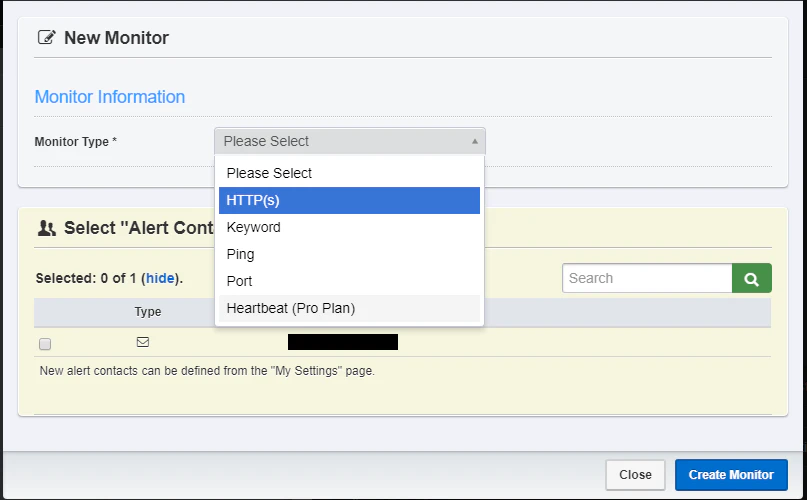807x500 pixels.
Task: Select Ping monitor type
Action: 349,254
